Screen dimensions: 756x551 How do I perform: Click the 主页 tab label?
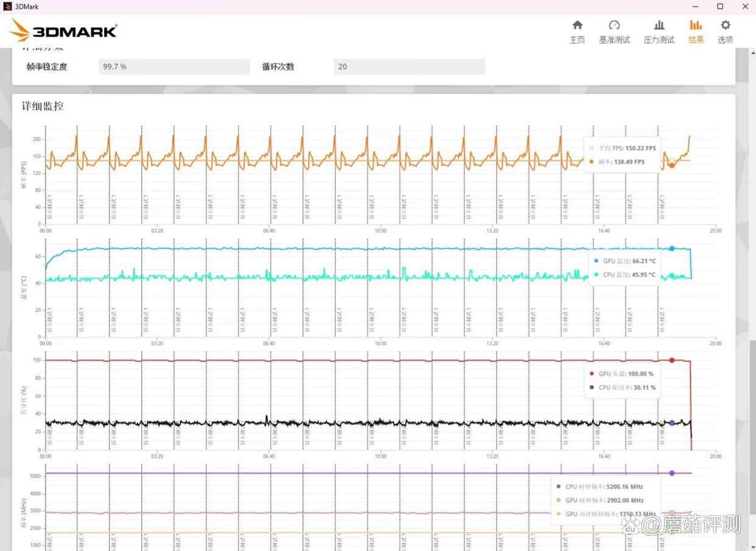tap(577, 40)
